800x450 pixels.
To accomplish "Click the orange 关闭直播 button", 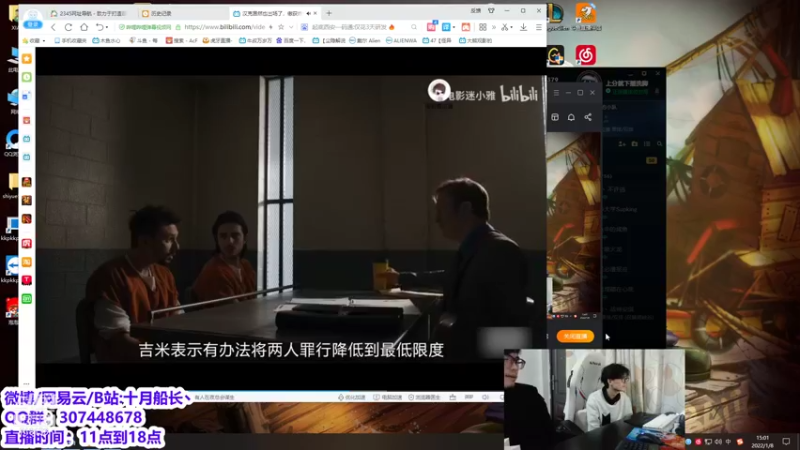I will tap(575, 336).
